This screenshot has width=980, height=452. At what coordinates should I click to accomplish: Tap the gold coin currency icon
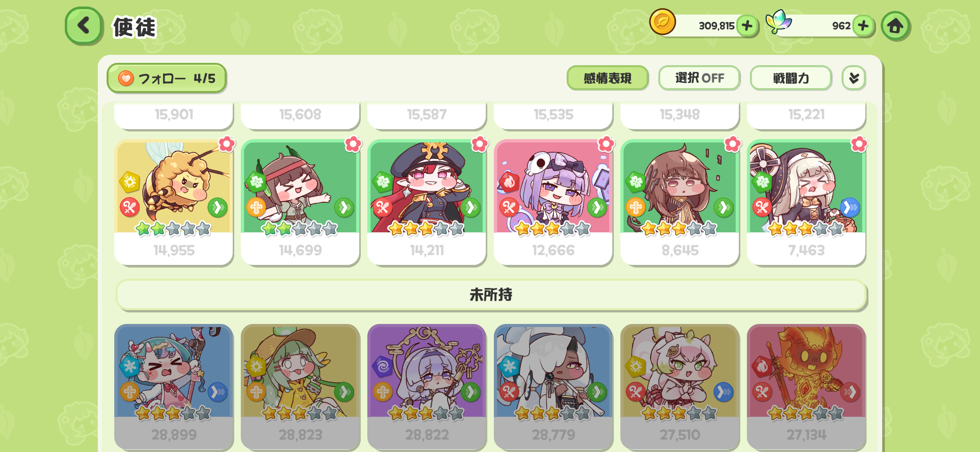662,22
